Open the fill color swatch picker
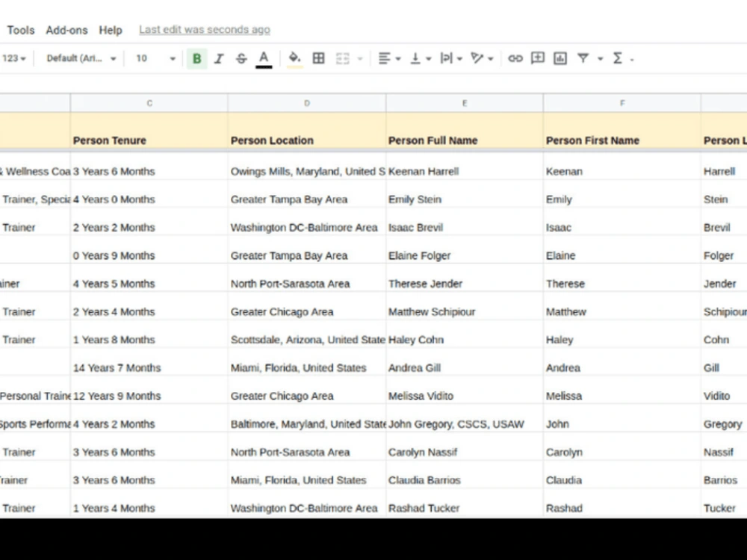 [294, 57]
